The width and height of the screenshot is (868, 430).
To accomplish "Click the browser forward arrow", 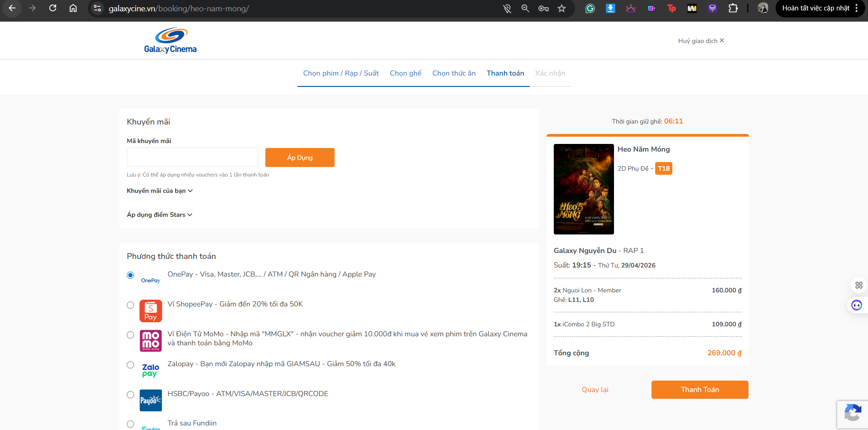I will 32,8.
